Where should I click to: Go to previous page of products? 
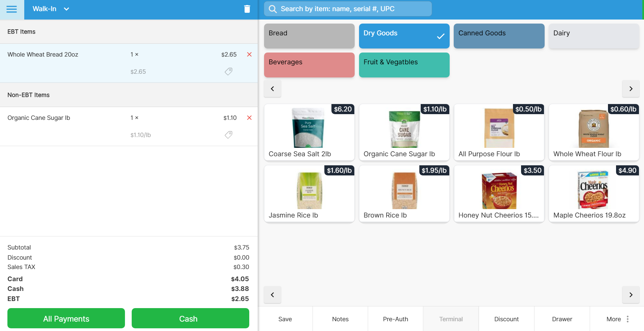(272, 295)
